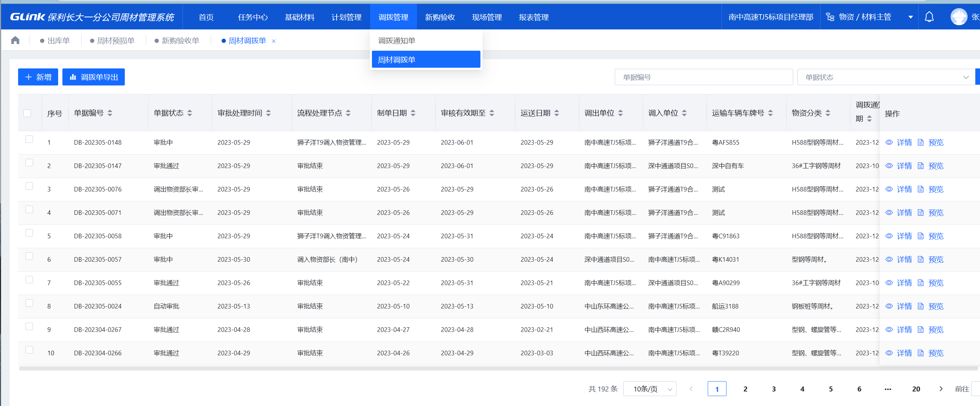Open the 报表管理 menu
The width and height of the screenshot is (980, 406).
point(534,17)
